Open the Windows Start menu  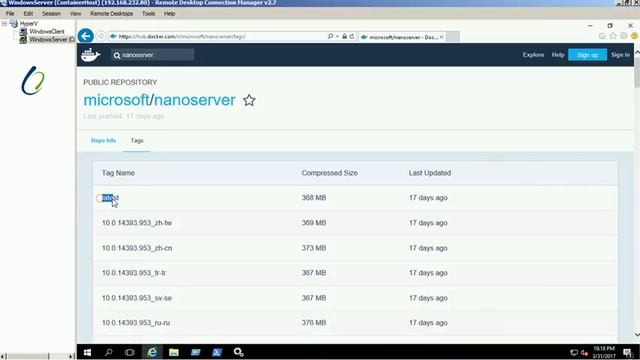coord(87,352)
